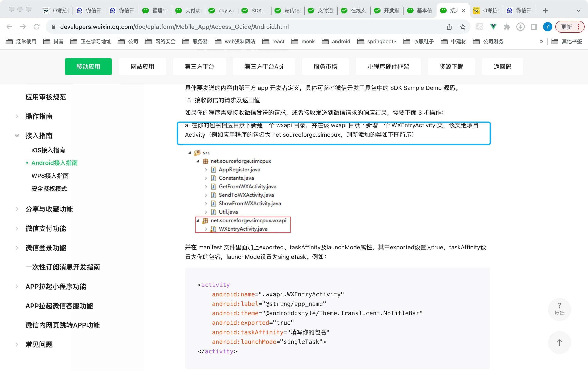Click the share icon in address bar
This screenshot has height=371, width=588.
[449, 26]
